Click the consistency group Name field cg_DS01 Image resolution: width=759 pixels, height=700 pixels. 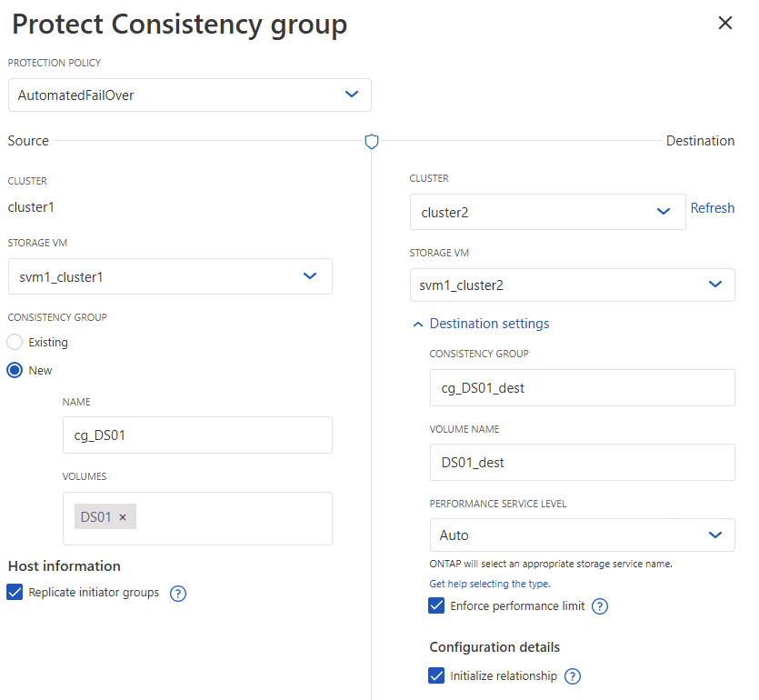[197, 435]
